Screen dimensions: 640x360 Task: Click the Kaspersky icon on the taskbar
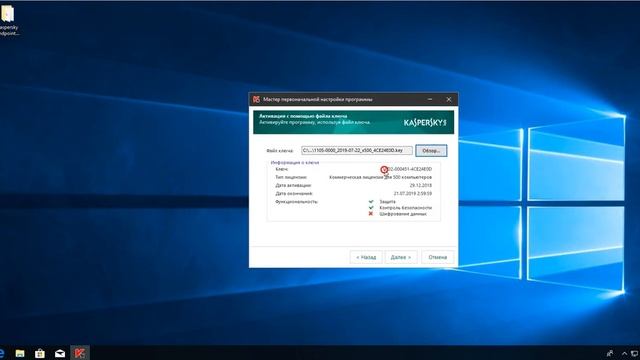point(80,353)
